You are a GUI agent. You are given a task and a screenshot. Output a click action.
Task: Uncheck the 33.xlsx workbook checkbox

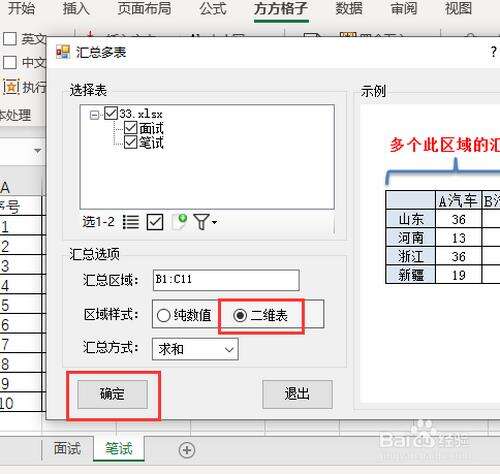pos(111,113)
